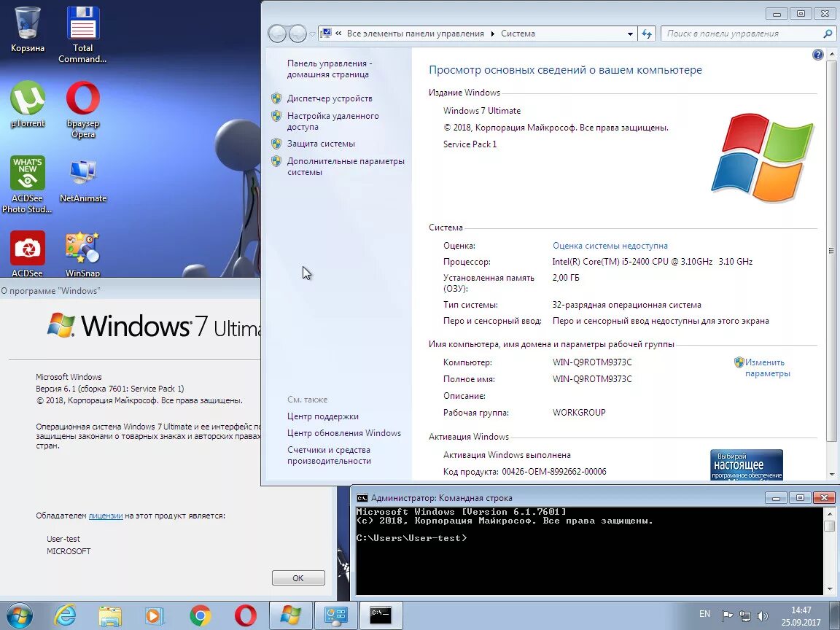Open Защита системы link
The image size is (840, 630).
(321, 144)
